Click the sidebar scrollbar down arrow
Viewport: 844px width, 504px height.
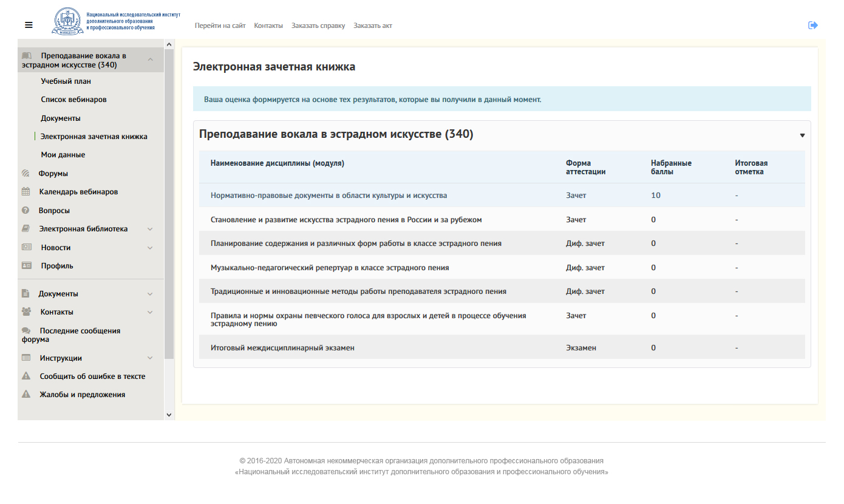click(x=169, y=414)
